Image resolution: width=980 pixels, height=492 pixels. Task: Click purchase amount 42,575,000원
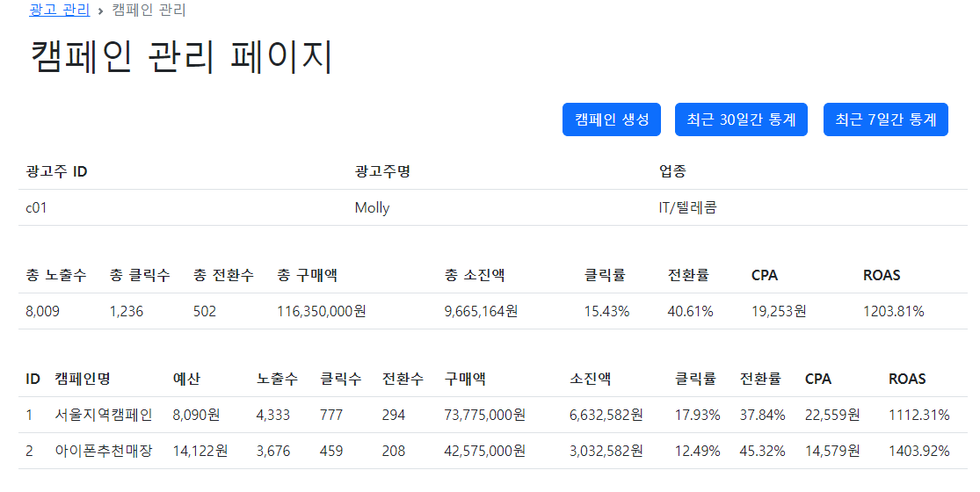coord(484,452)
